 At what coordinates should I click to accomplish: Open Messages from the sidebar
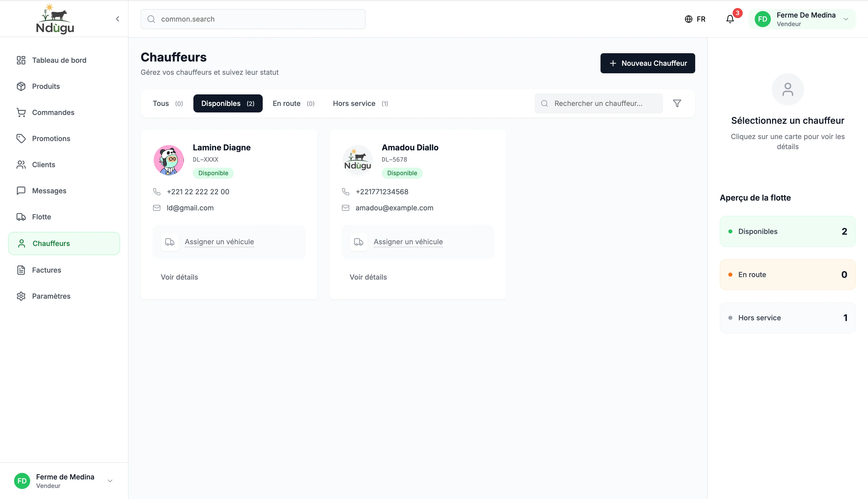(49, 191)
